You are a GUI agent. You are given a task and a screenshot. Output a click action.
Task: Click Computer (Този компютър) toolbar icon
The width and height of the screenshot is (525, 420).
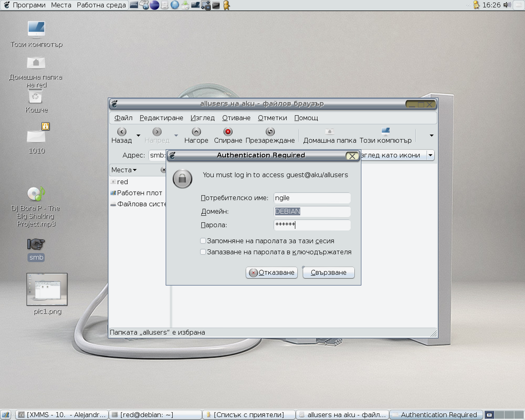click(386, 132)
